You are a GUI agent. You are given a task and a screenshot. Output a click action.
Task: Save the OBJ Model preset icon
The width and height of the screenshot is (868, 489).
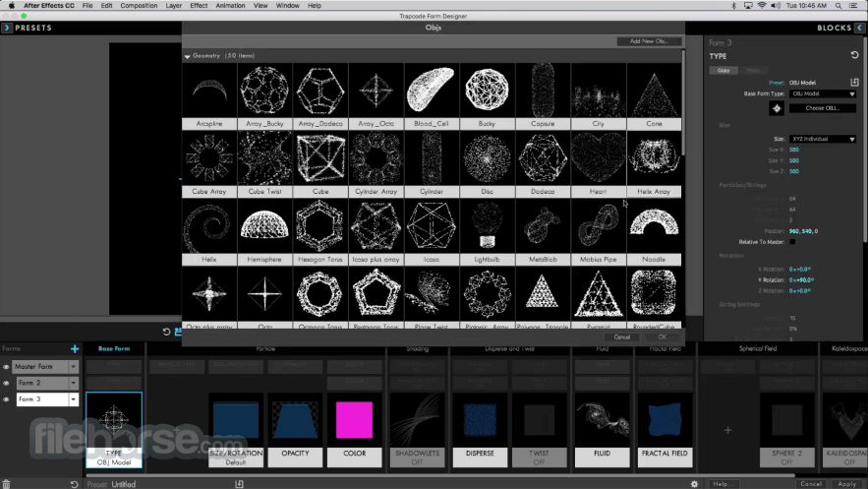tap(854, 82)
